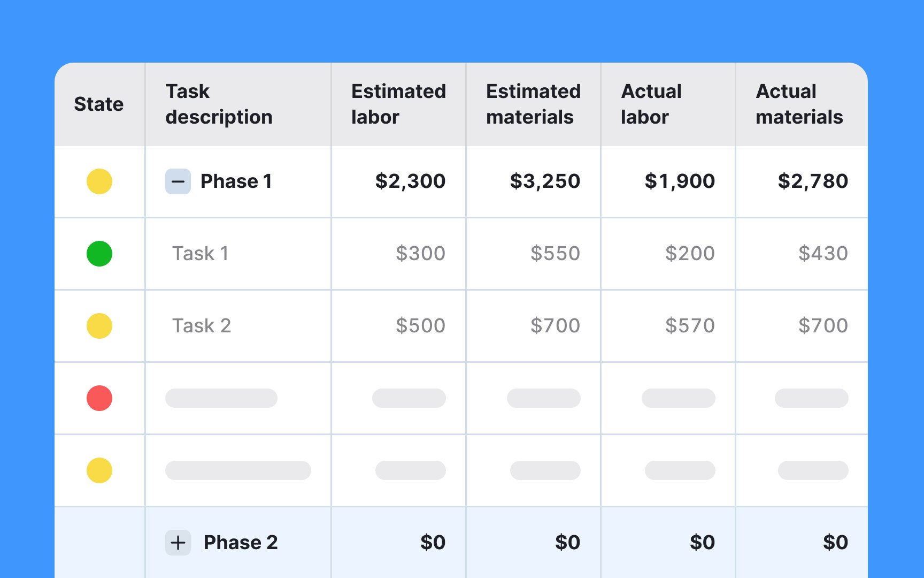Viewport: 924px width, 578px height.
Task: Click the red state dot
Action: click(99, 398)
